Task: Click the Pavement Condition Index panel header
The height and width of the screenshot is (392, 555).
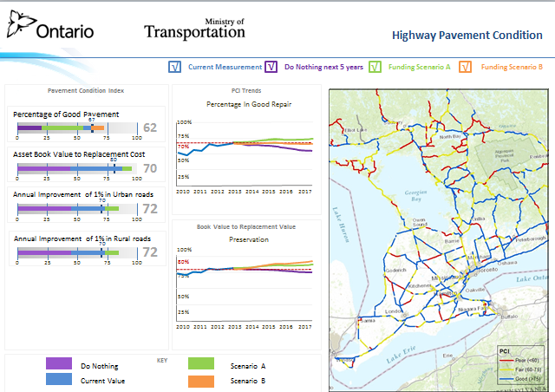Action: point(85,90)
